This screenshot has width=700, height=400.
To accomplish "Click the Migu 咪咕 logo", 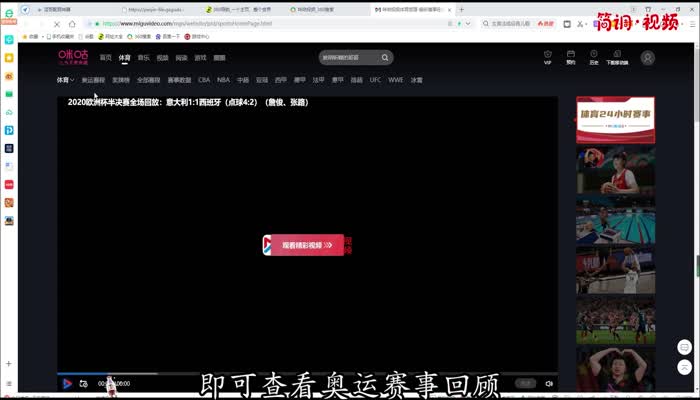I will [x=72, y=58].
